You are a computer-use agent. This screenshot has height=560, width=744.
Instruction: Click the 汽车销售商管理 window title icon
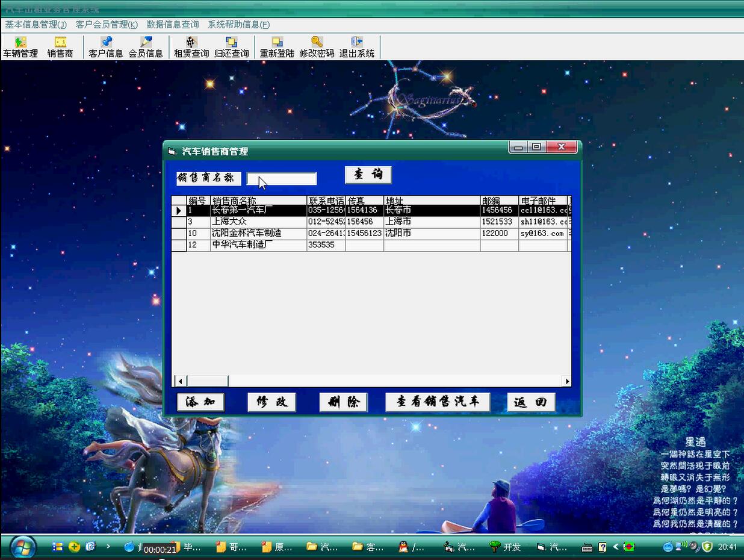[172, 151]
